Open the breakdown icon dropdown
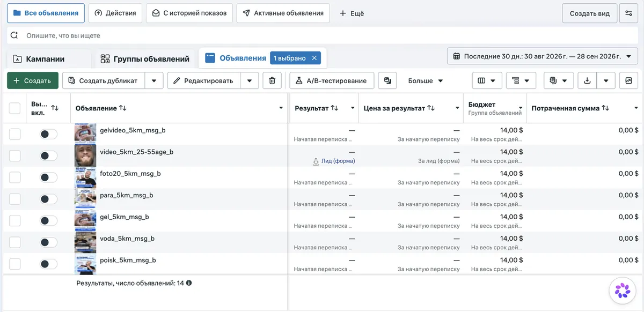The image size is (644, 312). 521,80
